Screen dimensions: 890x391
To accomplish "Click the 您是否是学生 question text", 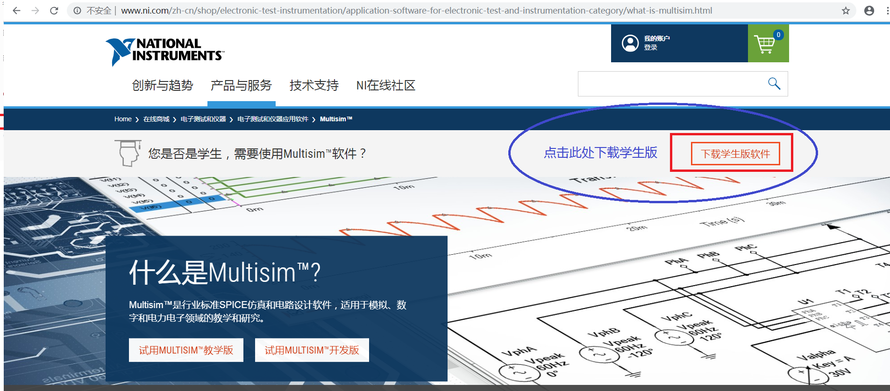I will (257, 153).
